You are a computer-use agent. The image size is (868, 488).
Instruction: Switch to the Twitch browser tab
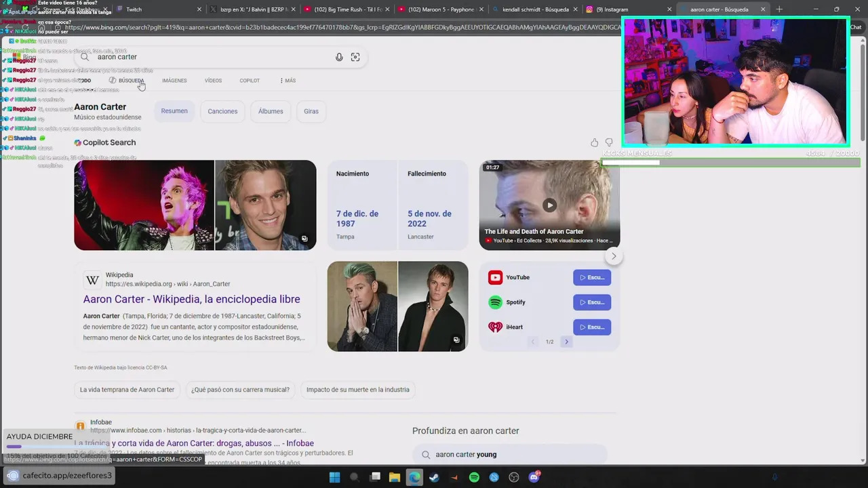tap(157, 9)
